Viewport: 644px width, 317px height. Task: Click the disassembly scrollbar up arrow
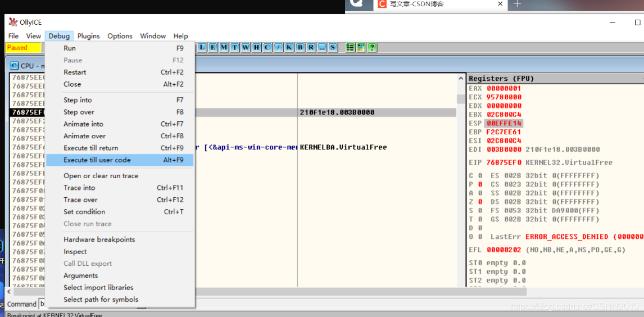[x=460, y=78]
